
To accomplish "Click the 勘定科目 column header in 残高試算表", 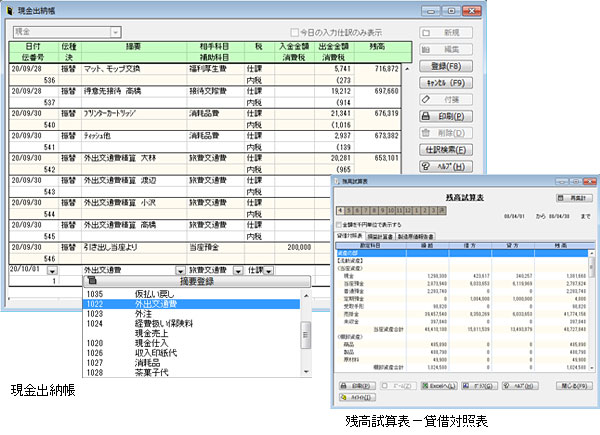I will (371, 246).
